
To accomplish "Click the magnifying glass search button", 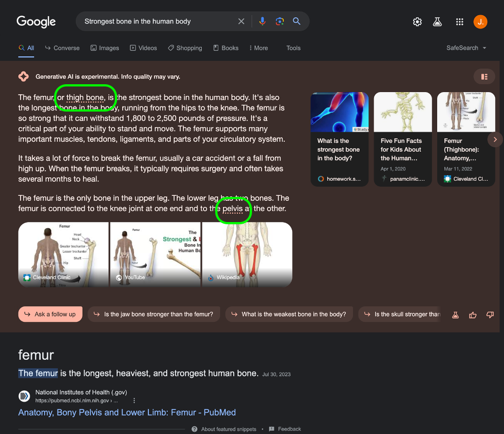I will (297, 21).
